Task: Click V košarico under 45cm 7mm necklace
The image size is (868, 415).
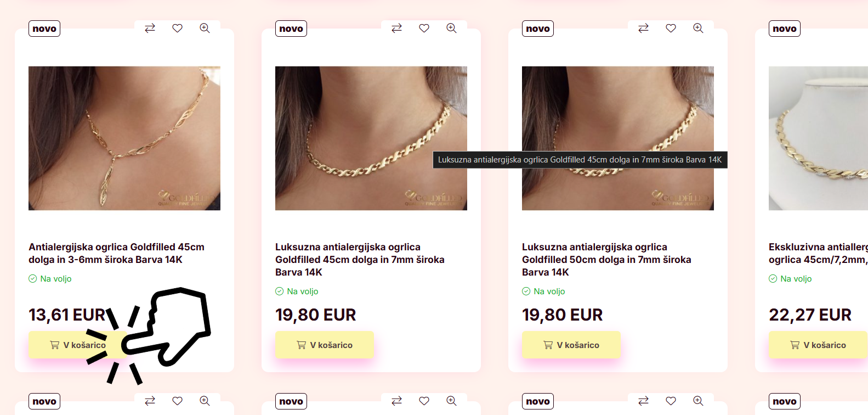Action: pyautogui.click(x=325, y=345)
